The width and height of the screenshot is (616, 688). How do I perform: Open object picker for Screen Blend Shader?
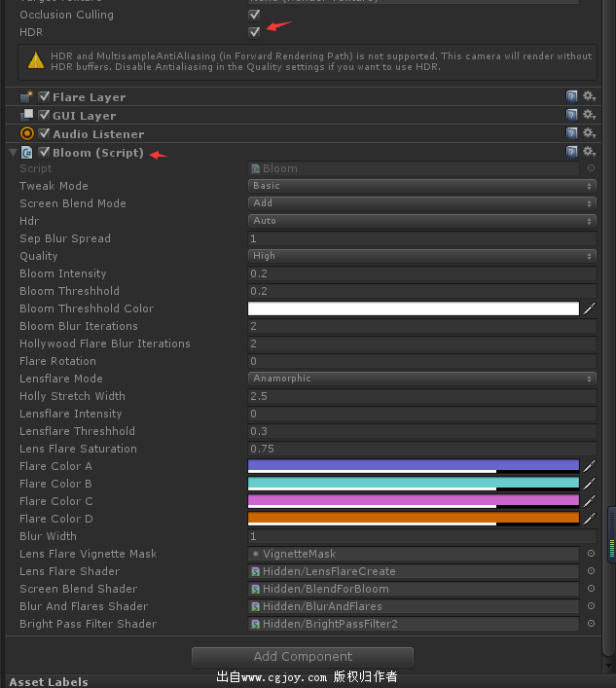591,589
